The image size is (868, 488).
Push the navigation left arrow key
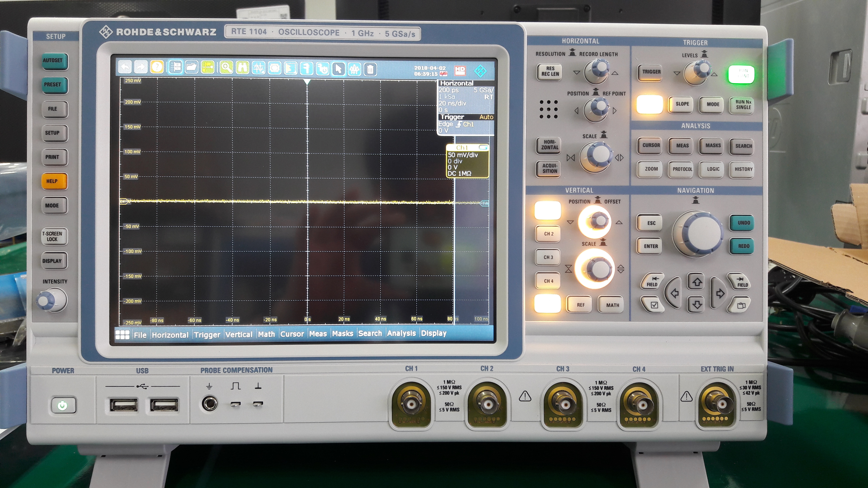[x=674, y=293]
